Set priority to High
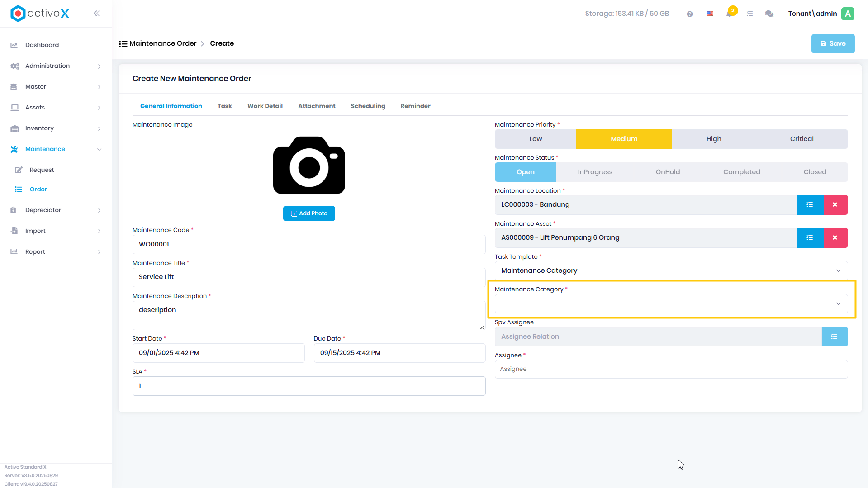The height and width of the screenshot is (488, 868). coord(714,139)
